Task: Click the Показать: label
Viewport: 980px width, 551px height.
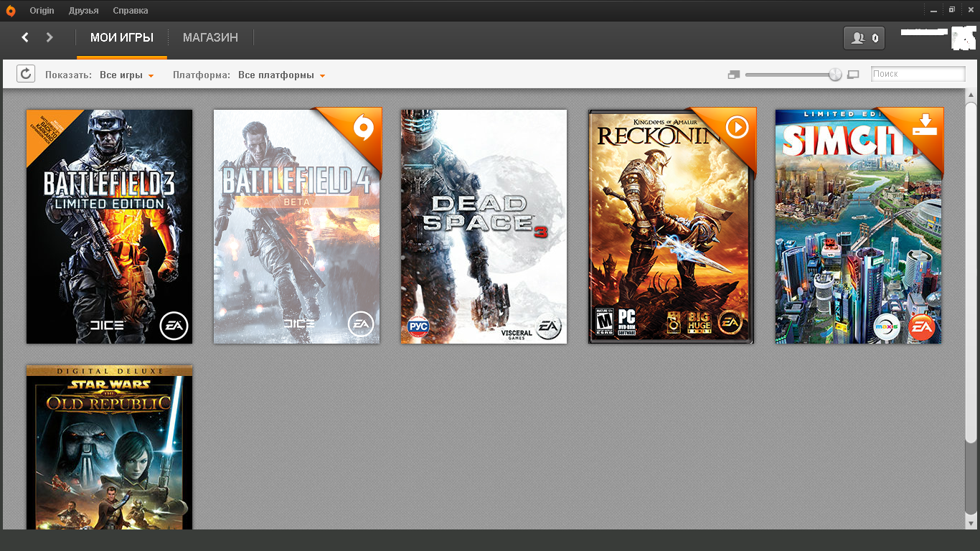Action: (x=69, y=75)
